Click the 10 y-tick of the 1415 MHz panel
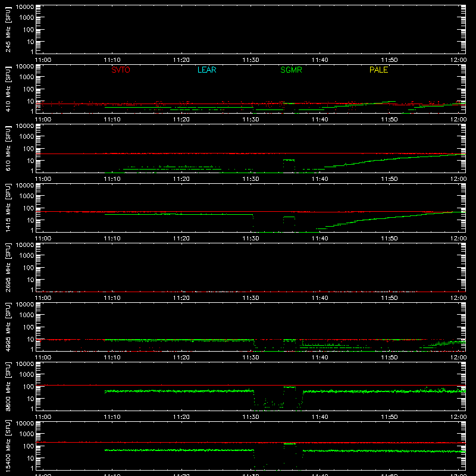 [x=30, y=220]
